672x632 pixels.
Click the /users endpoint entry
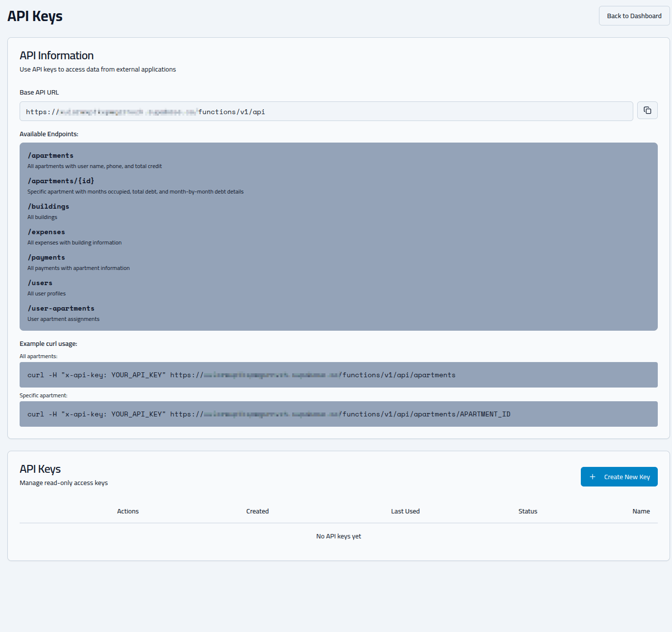click(40, 283)
